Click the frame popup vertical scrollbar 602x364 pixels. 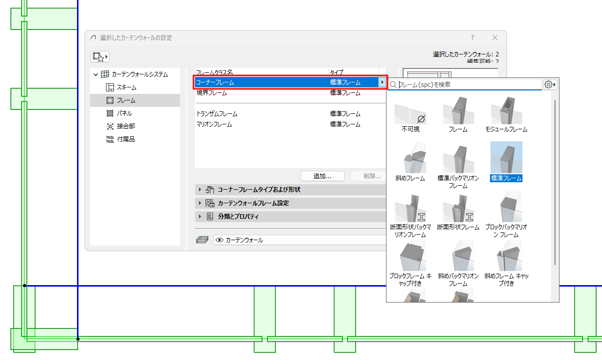tap(554, 182)
